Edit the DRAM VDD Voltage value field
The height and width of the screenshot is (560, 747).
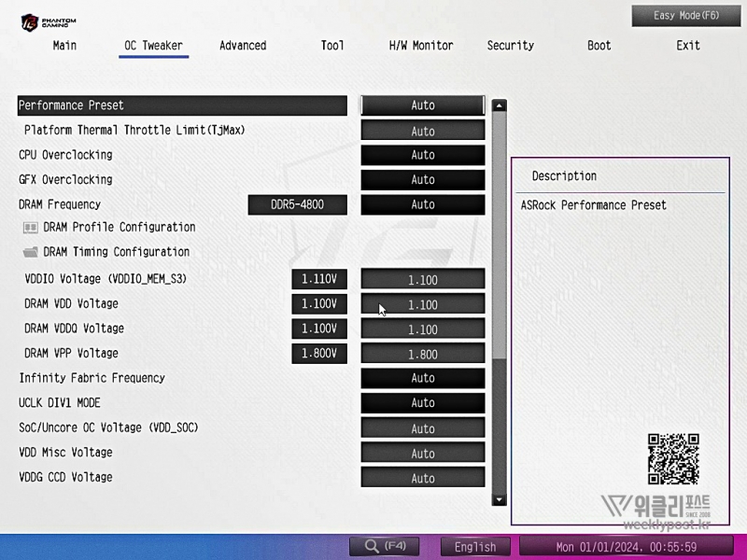pyautogui.click(x=422, y=304)
